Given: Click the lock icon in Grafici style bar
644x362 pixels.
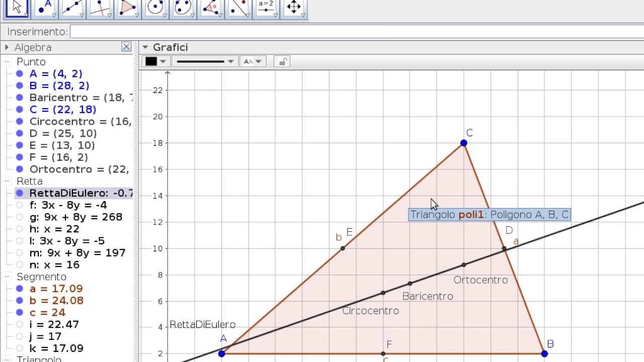Looking at the screenshot, I should point(282,62).
